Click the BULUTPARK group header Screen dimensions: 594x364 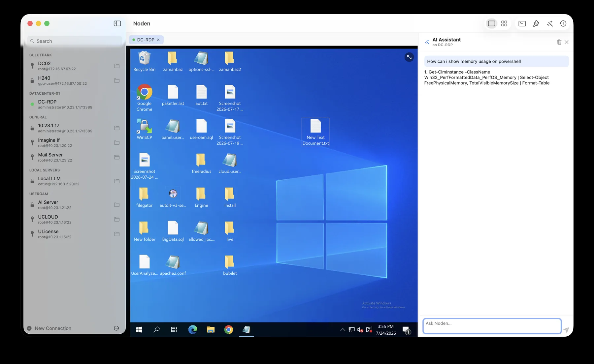tap(41, 55)
